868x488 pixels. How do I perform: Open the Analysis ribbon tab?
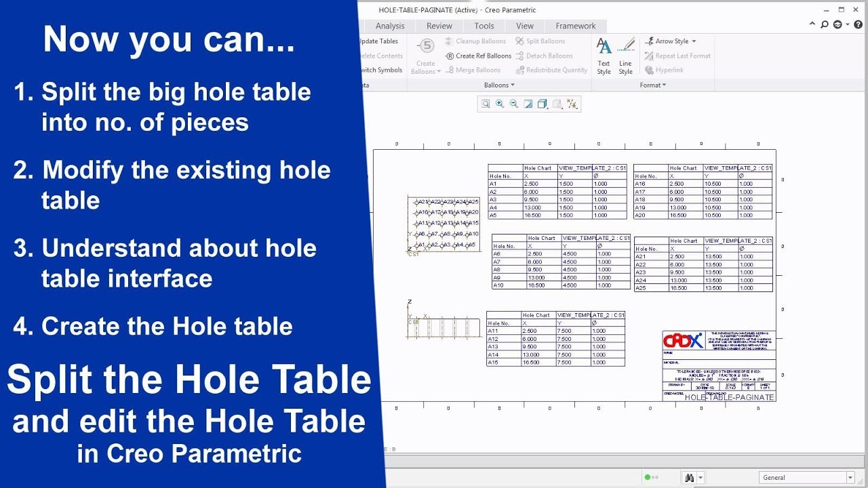pos(390,26)
